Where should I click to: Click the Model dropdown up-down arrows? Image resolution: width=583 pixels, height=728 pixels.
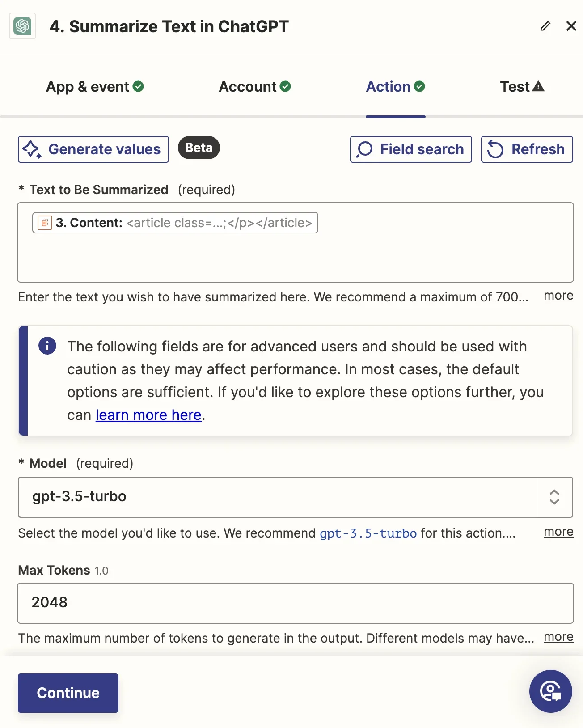tap(554, 497)
